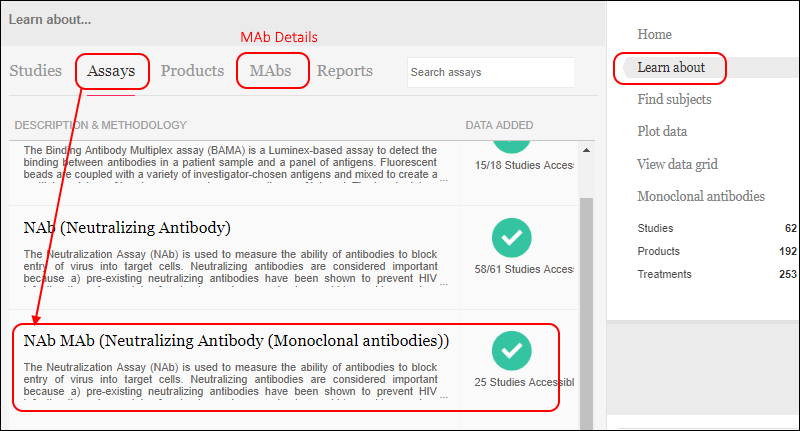Open Plot data in the sidebar
Image resolution: width=800 pixels, height=431 pixels.
click(662, 131)
